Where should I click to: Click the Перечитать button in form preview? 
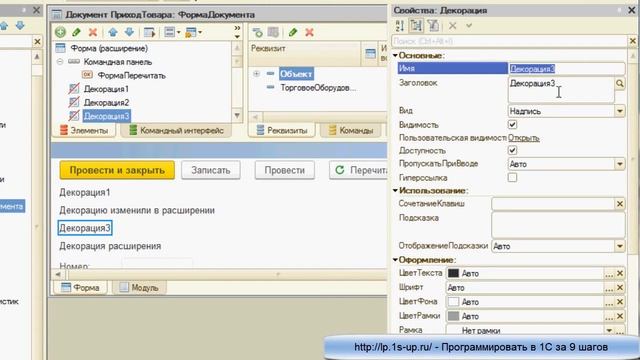point(358,170)
